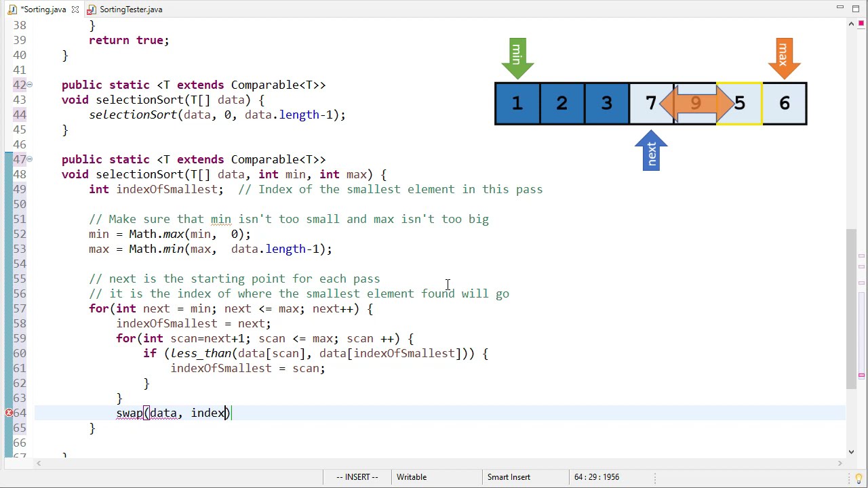Screen dimensions: 868x488
Task: Click line number 57 in the gutter
Action: [19, 308]
